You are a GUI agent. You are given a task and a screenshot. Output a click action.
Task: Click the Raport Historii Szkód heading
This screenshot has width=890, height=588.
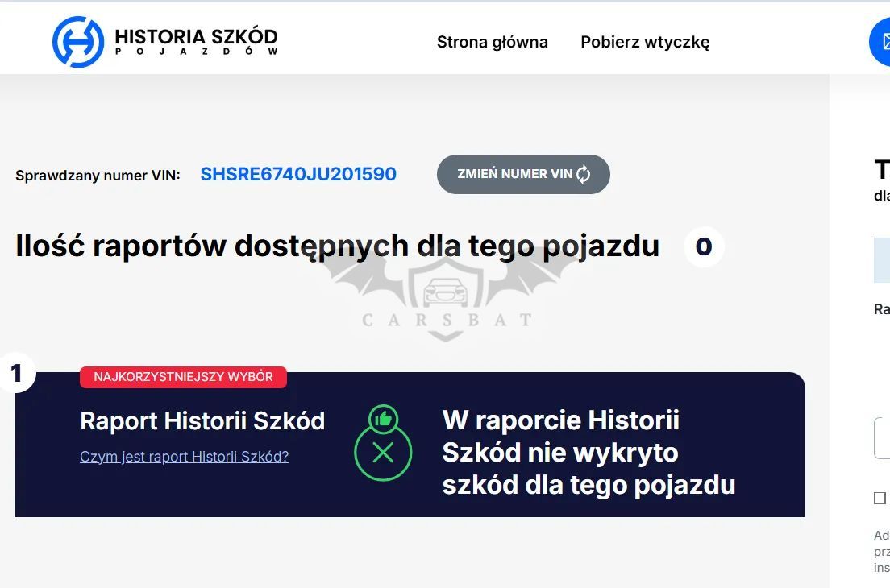[x=202, y=421]
